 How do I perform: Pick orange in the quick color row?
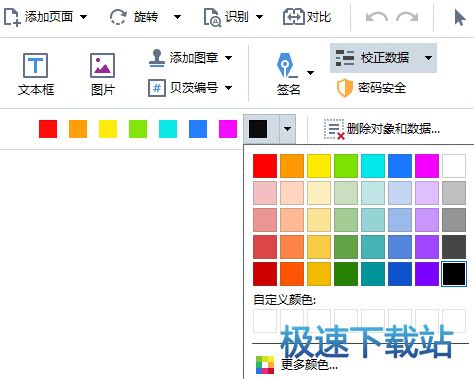coord(78,129)
